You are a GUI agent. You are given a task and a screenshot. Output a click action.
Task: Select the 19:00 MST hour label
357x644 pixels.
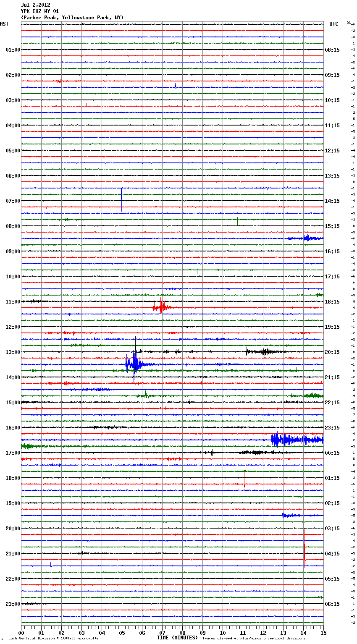13,503
